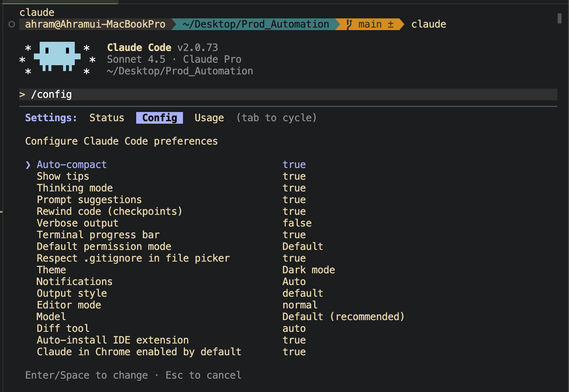Toggle Show tips setting value
This screenshot has height=392, width=569.
point(294,176)
